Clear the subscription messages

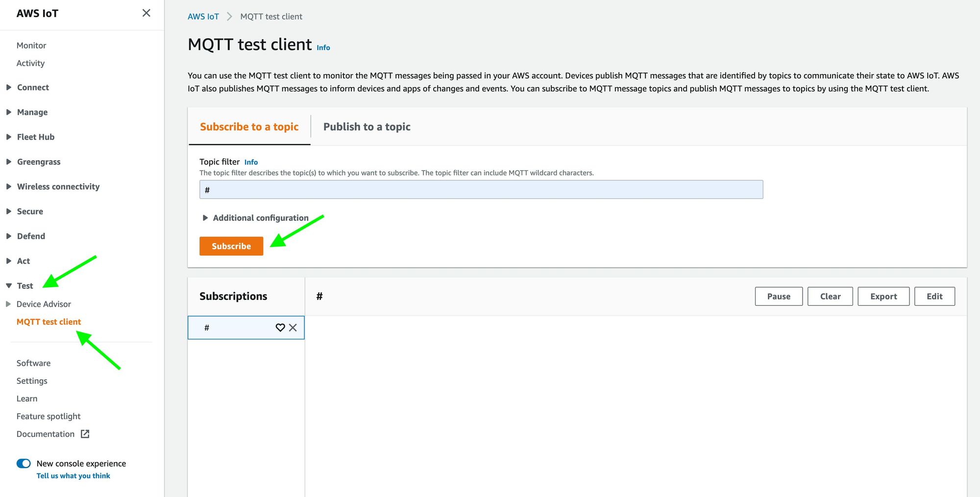click(830, 296)
